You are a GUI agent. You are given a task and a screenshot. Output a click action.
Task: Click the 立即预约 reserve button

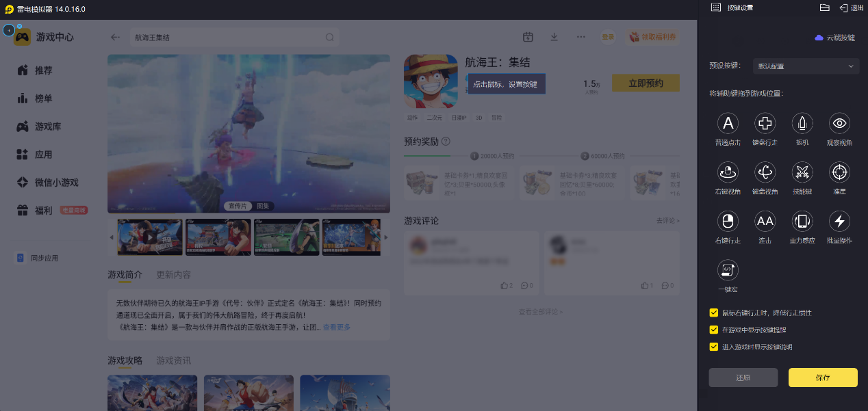[x=646, y=83]
